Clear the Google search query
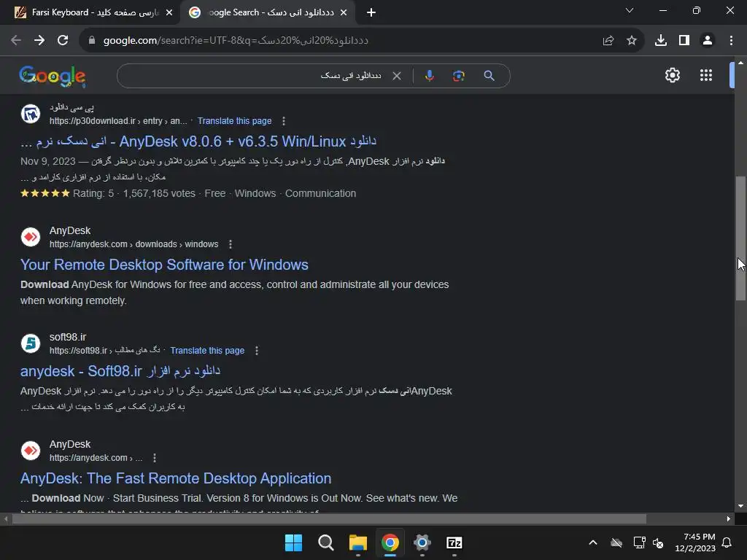The height and width of the screenshot is (560, 747). [396, 76]
